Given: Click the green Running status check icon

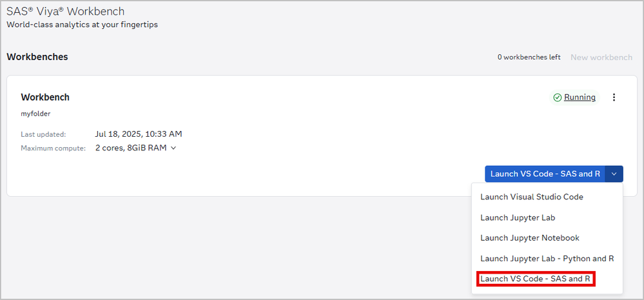Looking at the screenshot, I should (557, 97).
